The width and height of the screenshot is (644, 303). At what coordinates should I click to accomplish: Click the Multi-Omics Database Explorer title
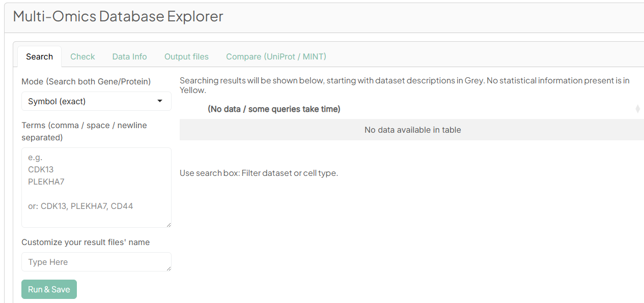117,16
